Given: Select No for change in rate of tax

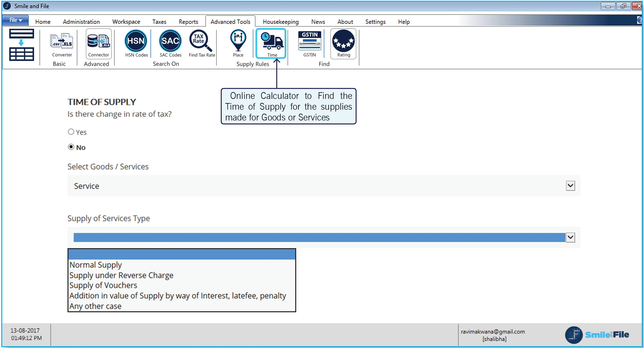Looking at the screenshot, I should (71, 147).
